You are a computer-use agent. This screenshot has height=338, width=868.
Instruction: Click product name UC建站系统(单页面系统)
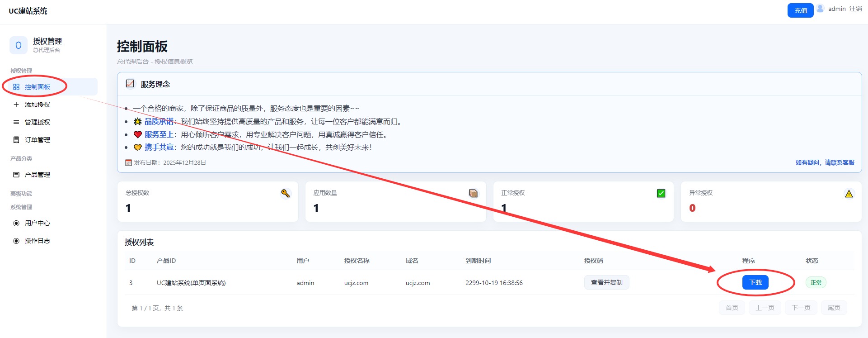(191, 283)
